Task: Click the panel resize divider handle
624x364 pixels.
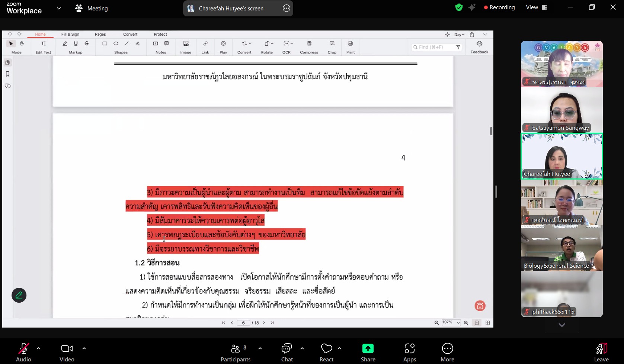Action: [x=496, y=191]
